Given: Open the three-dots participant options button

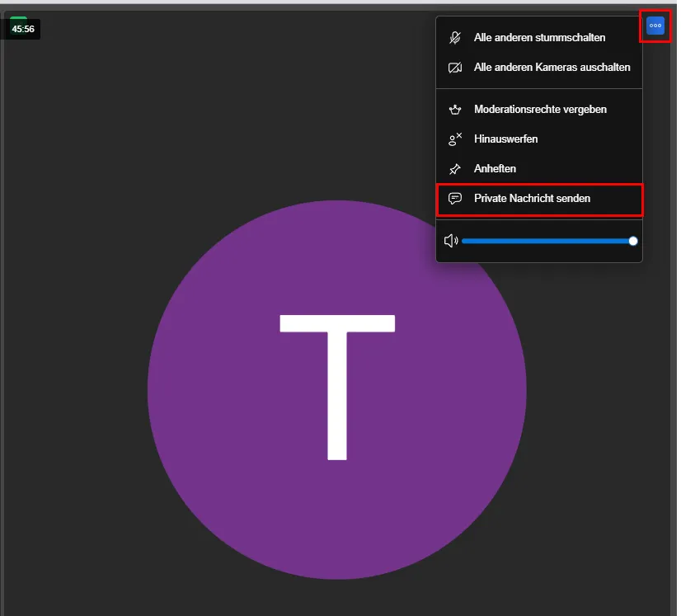Looking at the screenshot, I should (x=655, y=26).
